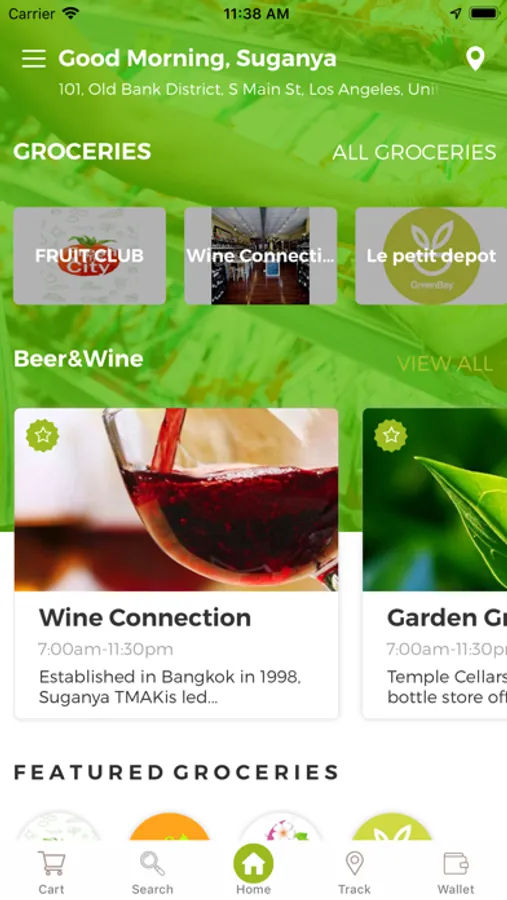507x900 pixels.
Task: Open the Search tab
Action: point(152,872)
